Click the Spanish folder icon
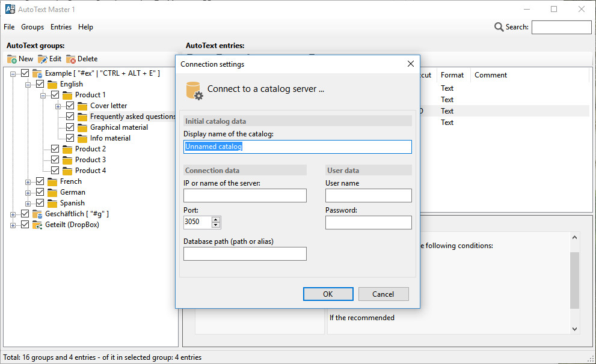 [x=52, y=203]
